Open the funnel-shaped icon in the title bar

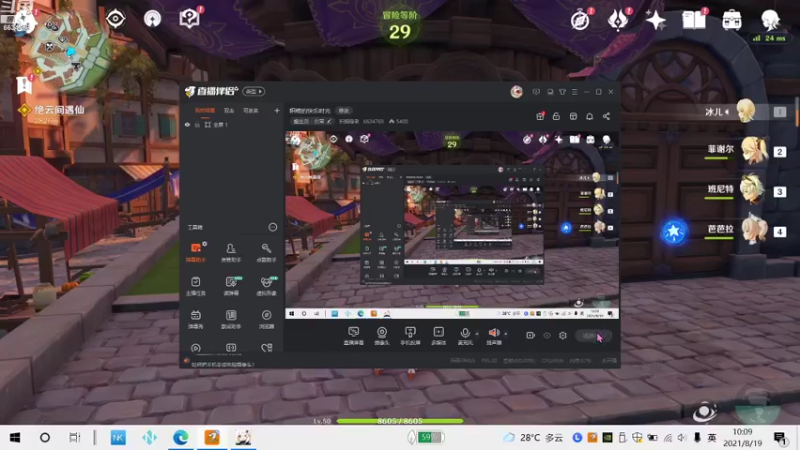click(x=562, y=92)
